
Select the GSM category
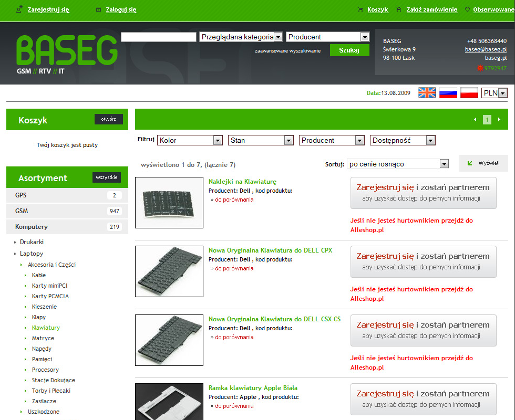(x=22, y=211)
